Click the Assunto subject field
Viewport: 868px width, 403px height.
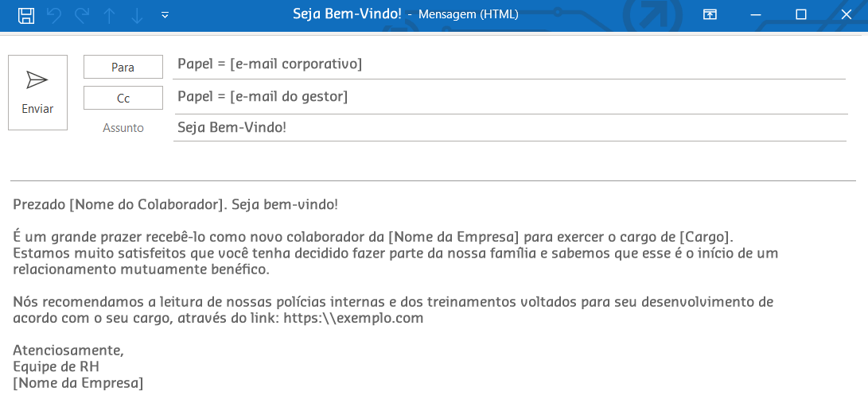[509, 127]
